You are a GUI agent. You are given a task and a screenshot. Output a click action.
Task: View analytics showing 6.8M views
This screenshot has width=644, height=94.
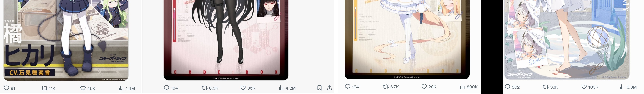click(x=628, y=87)
